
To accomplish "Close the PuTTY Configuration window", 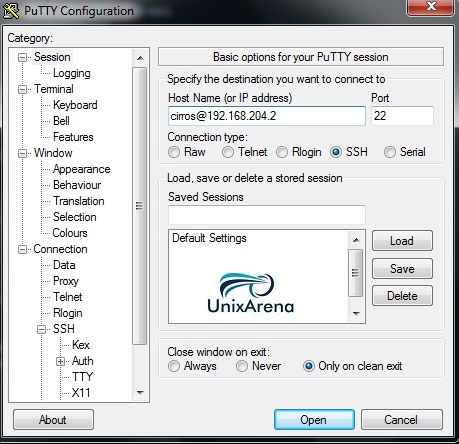I will click(x=431, y=7).
